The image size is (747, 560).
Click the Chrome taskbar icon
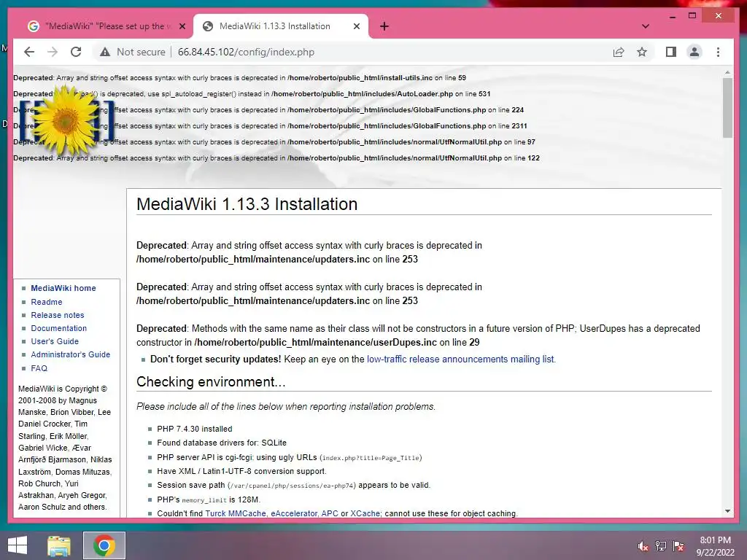coord(104,545)
